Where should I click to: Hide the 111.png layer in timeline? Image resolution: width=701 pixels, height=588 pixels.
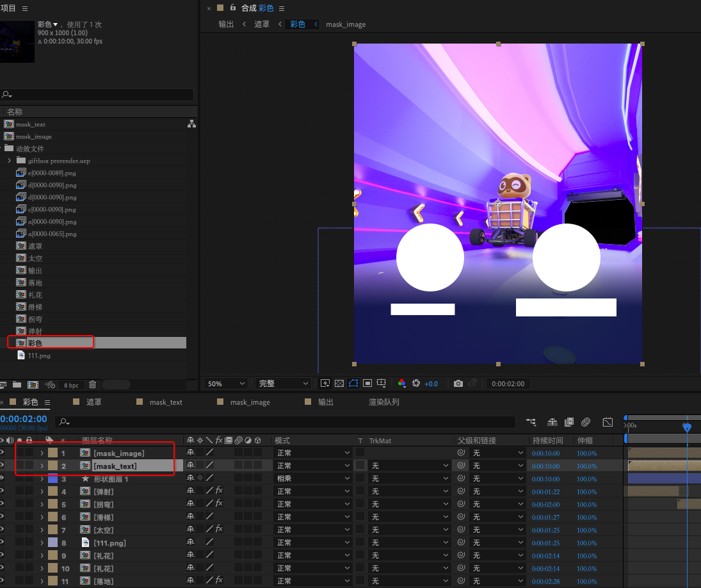pos(3,543)
